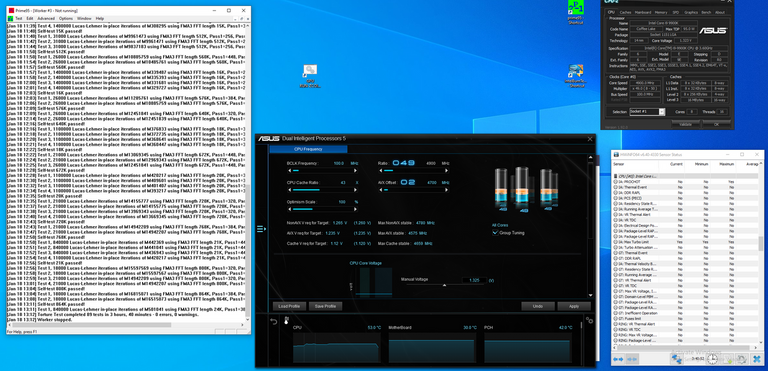Click the thermometer temperature icon in monitor bar

pos(287,321)
